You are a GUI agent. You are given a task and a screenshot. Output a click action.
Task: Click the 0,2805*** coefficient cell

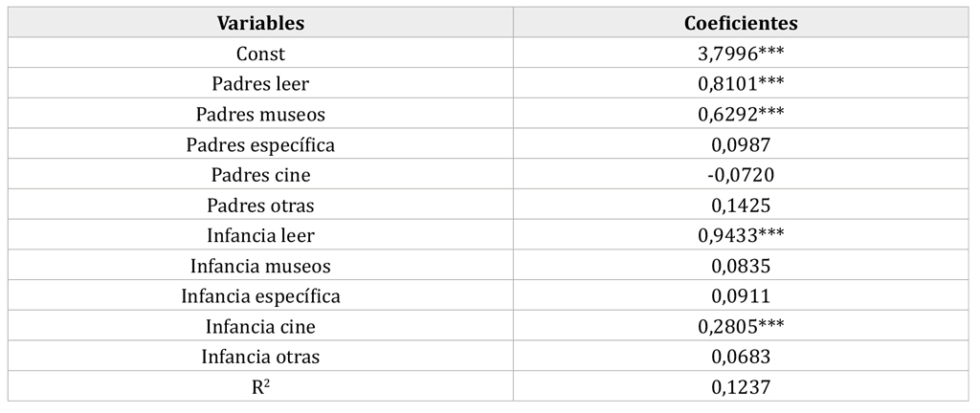point(741,326)
